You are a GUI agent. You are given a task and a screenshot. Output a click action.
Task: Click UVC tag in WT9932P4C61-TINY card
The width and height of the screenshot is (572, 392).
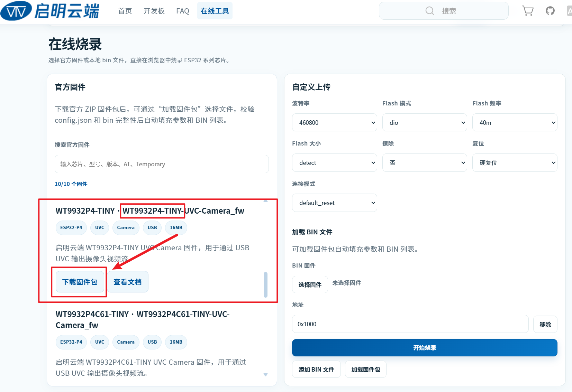[100, 342]
